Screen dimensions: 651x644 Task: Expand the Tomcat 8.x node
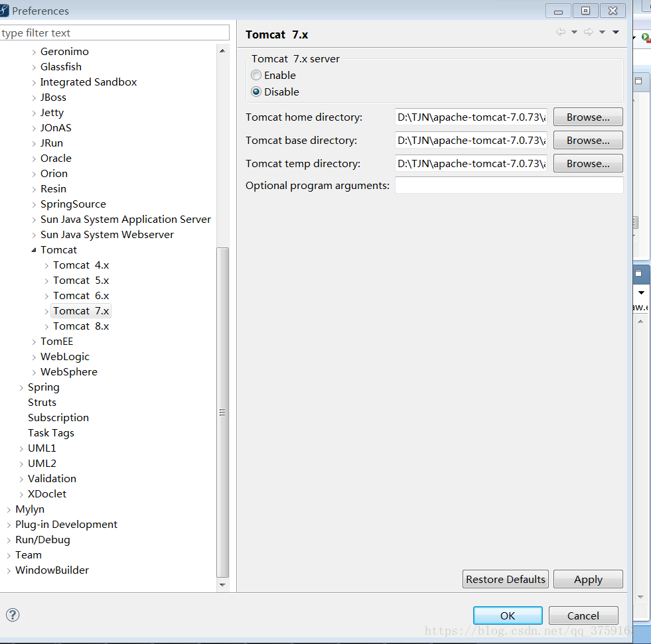click(x=46, y=326)
